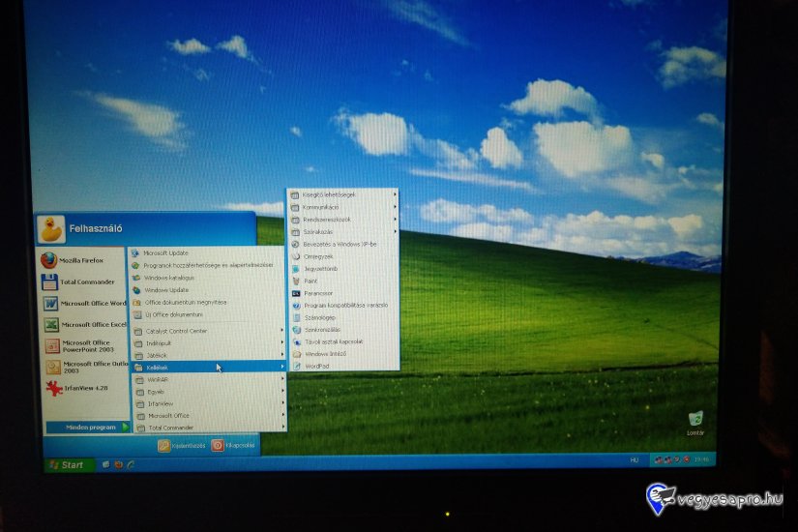The width and height of the screenshot is (798, 532).
Task: Expand Kisegítő lehetőségek submenu
Action: click(329, 194)
